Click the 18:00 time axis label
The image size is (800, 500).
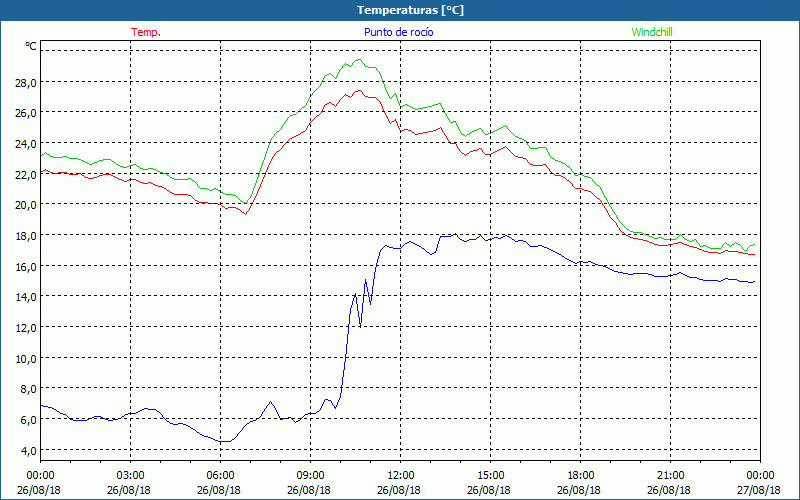[x=581, y=476]
